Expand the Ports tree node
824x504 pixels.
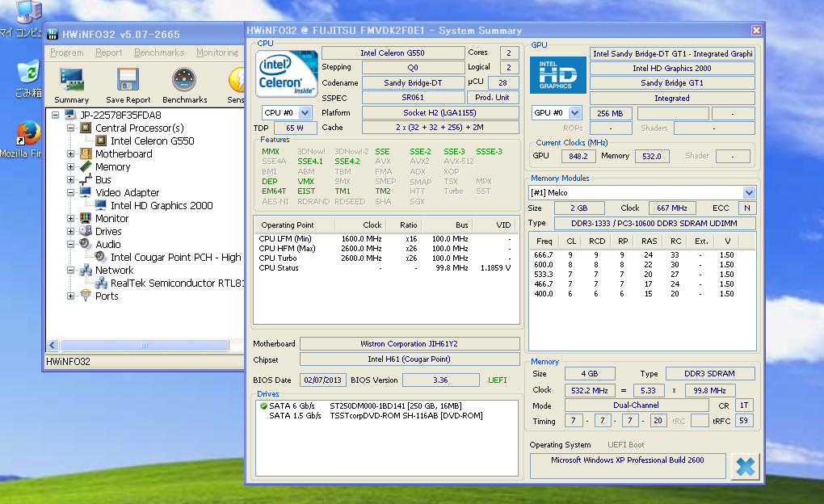(x=70, y=296)
